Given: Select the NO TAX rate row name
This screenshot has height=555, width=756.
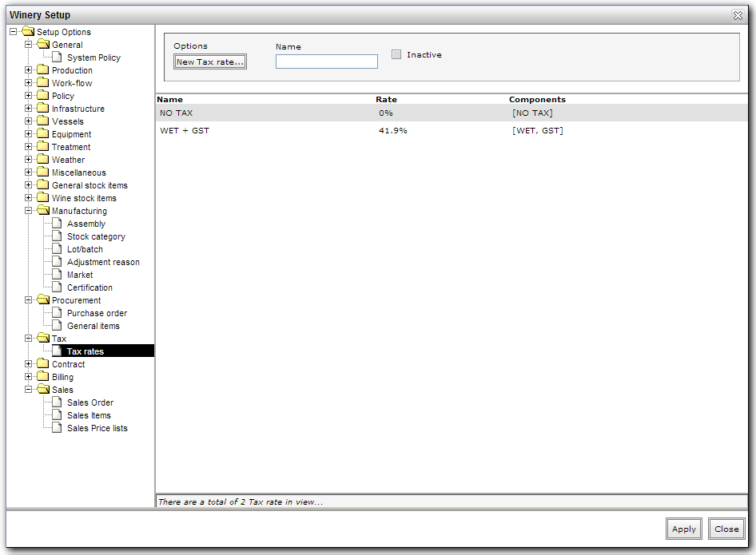Looking at the screenshot, I should (177, 113).
